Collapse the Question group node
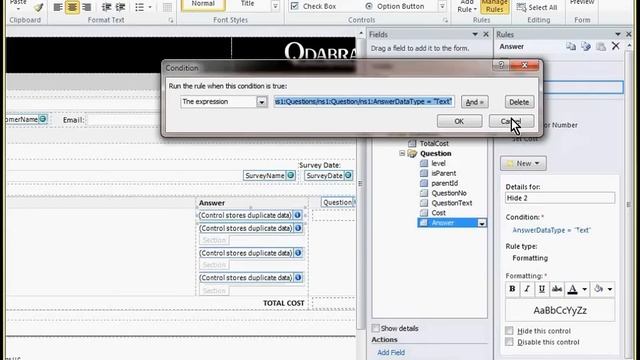 click(402, 153)
